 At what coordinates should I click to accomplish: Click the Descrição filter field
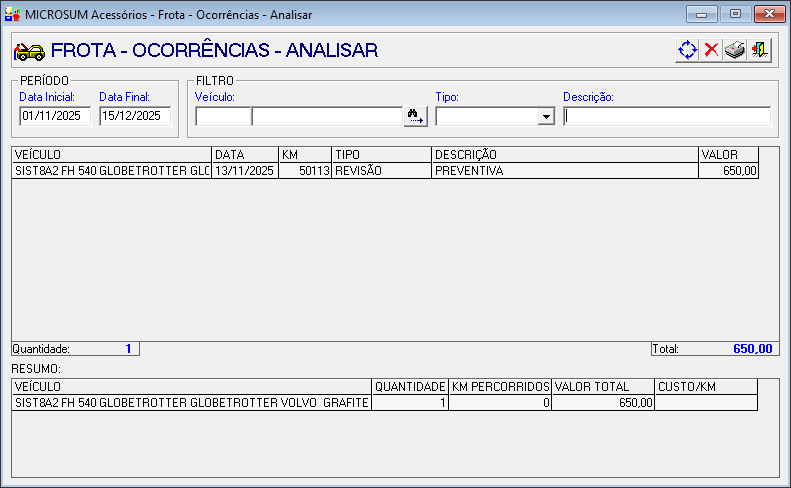(667, 117)
